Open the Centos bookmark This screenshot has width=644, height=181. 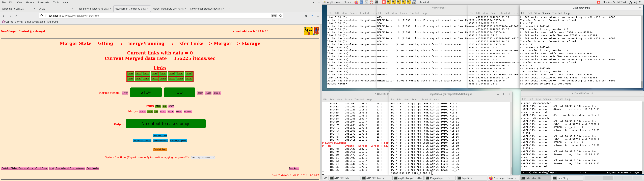click(x=8, y=22)
